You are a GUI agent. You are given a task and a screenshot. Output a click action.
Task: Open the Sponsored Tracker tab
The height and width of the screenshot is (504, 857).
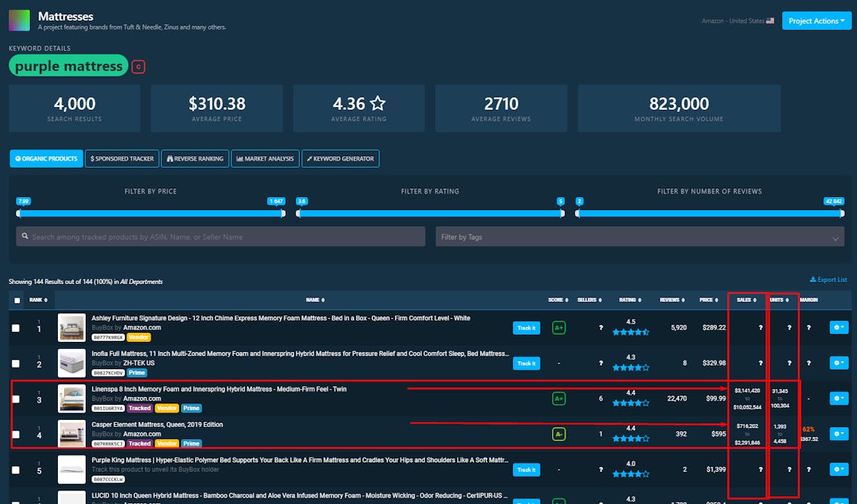point(122,158)
